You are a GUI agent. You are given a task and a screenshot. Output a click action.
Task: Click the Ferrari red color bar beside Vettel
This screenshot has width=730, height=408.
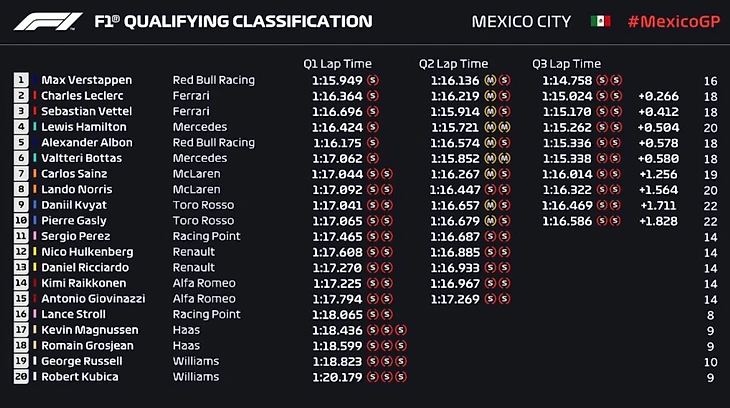coord(35,111)
